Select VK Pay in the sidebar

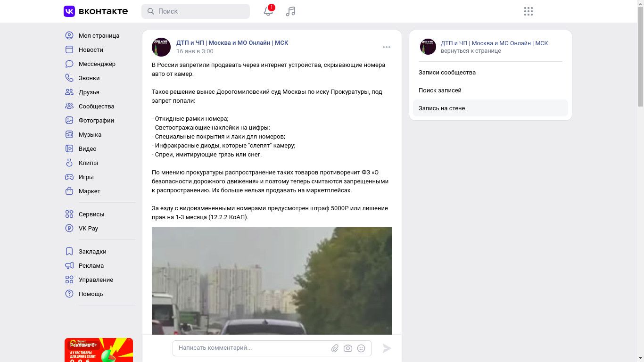[88, 228]
